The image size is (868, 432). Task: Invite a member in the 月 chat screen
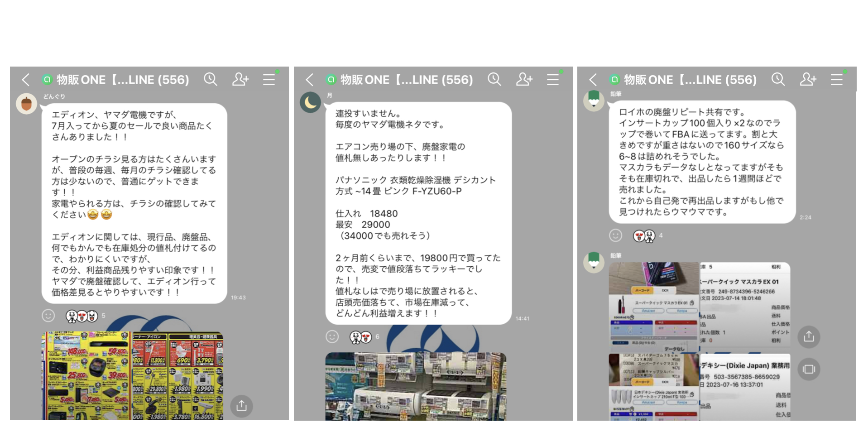coord(524,80)
